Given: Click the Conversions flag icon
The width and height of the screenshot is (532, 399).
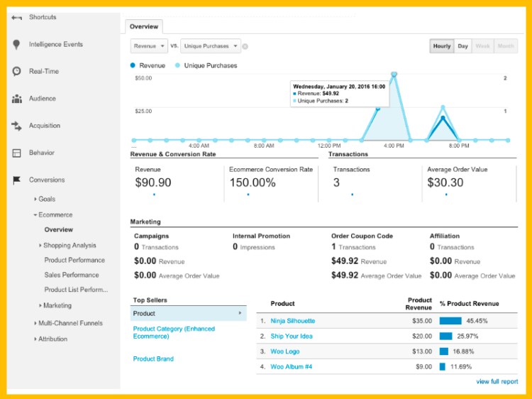Looking at the screenshot, I should point(16,180).
